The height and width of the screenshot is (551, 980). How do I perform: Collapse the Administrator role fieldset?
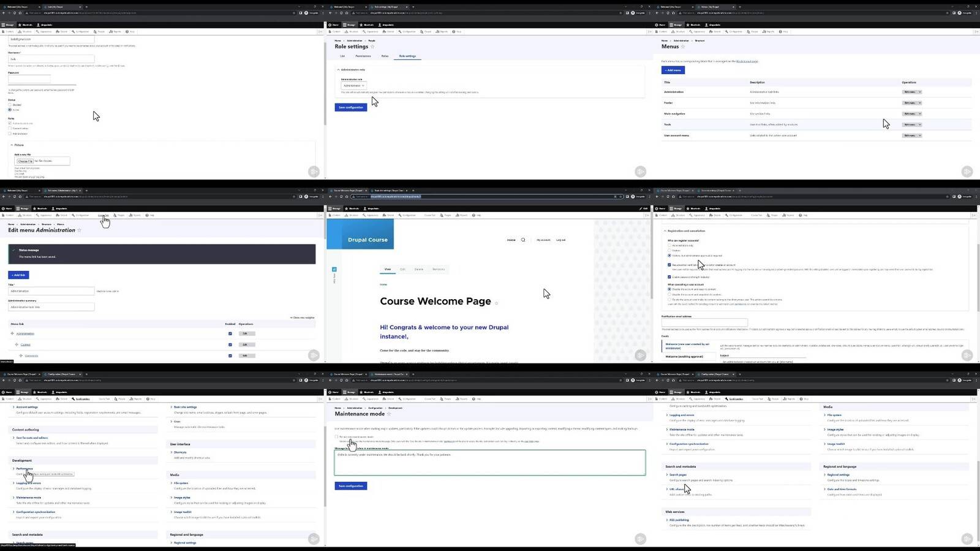click(352, 69)
